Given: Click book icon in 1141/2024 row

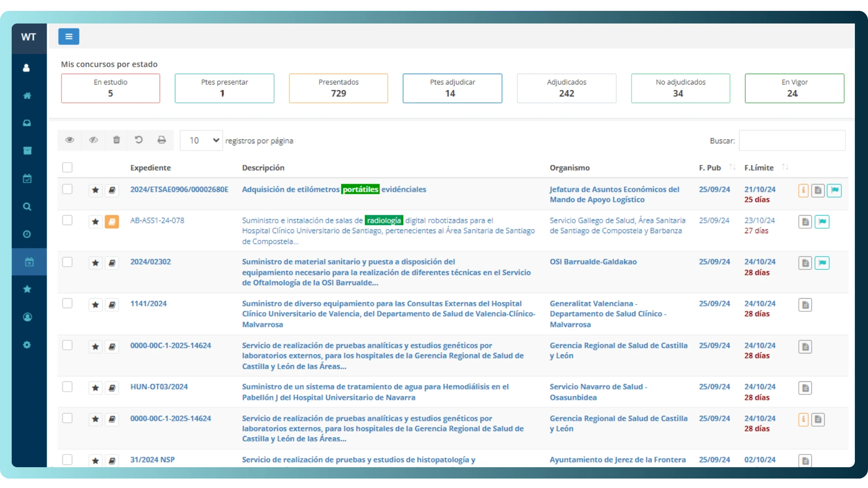Looking at the screenshot, I should coord(112,305).
